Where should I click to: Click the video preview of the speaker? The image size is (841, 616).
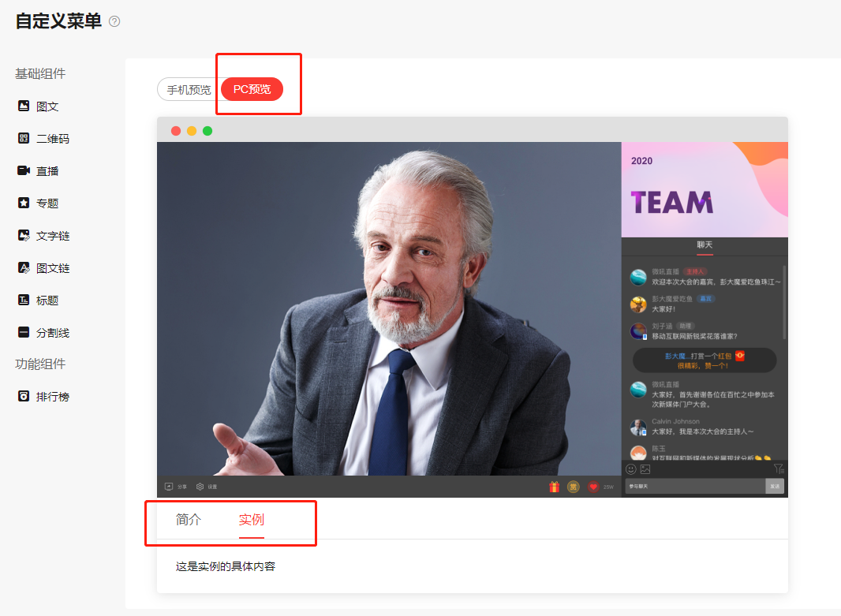pos(390,308)
